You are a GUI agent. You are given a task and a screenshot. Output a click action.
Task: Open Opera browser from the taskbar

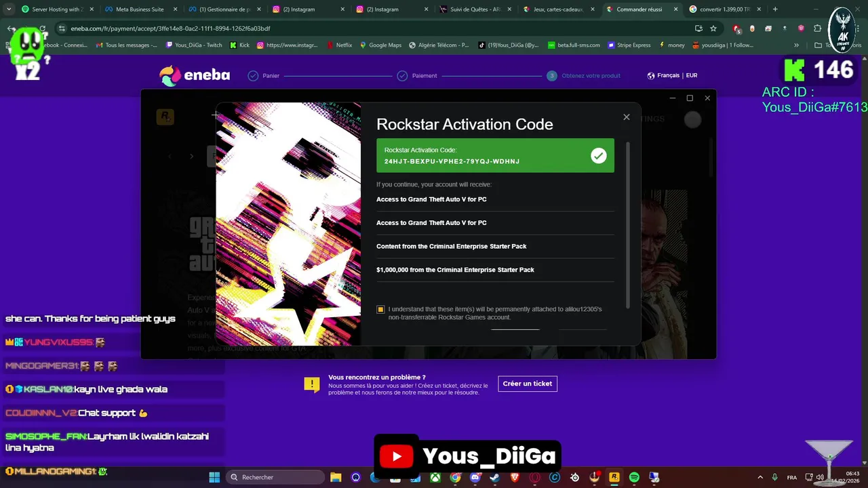(534, 477)
